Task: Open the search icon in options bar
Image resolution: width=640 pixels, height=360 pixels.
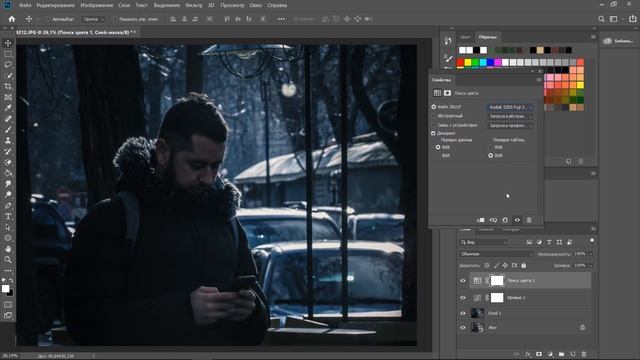Action: pyautogui.click(x=601, y=19)
